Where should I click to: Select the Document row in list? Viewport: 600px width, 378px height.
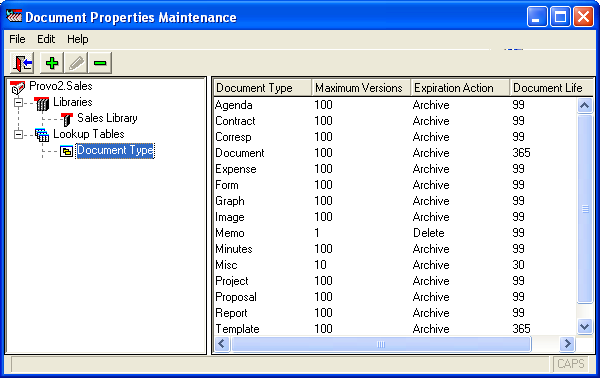(395, 153)
